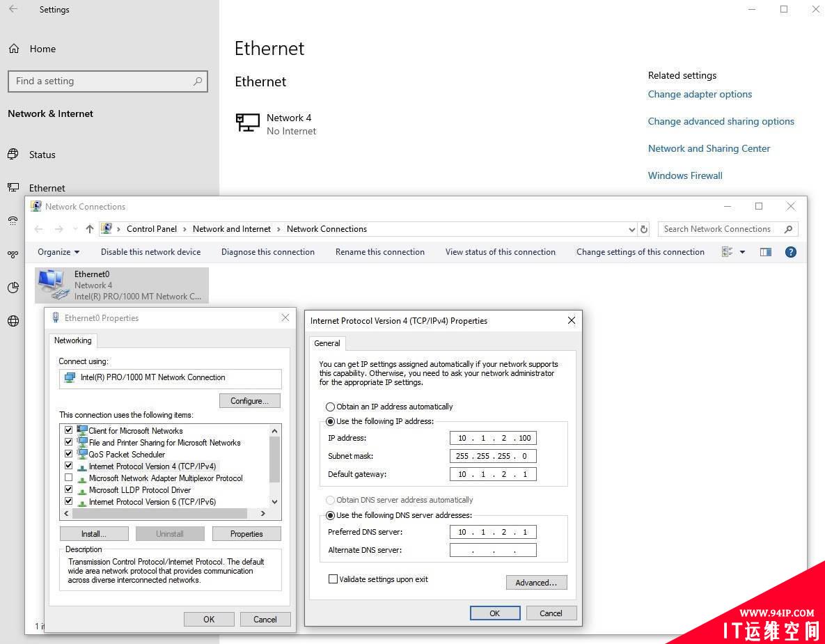Screen dimensions: 825x644
Task: Switch to the Networking tab
Action: [72, 340]
